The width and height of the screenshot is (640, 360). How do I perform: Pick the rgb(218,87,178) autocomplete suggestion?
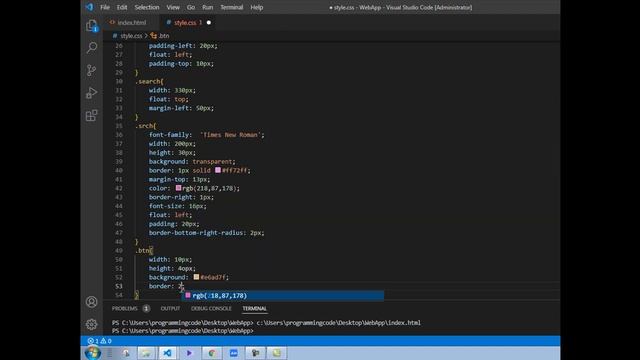tap(282, 296)
